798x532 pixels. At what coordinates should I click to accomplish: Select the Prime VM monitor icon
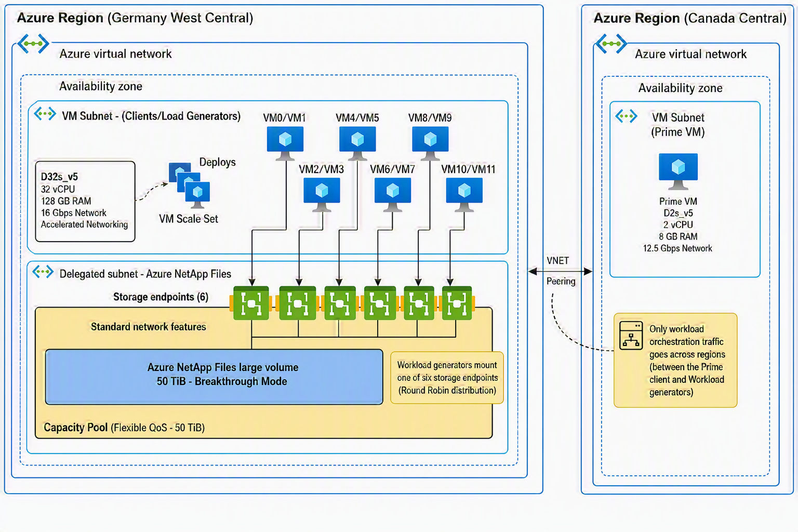click(x=678, y=171)
